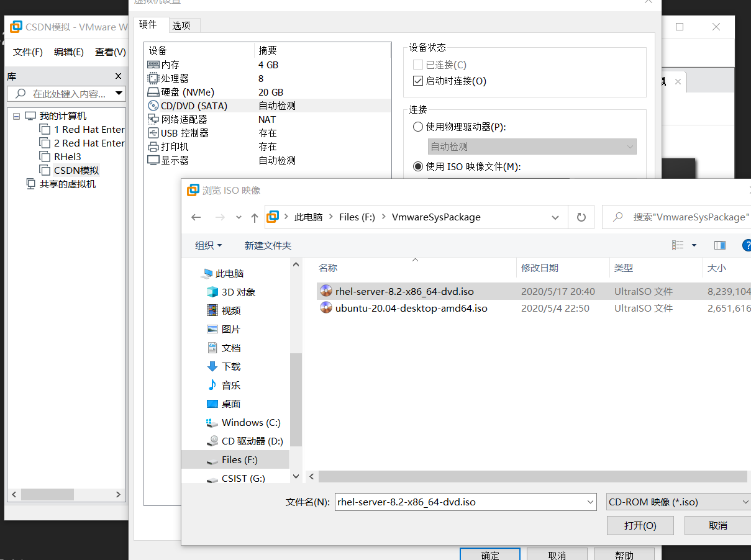Choose 使用 ISO 映像文件(M) radio button
The image size is (751, 560).
418,166
